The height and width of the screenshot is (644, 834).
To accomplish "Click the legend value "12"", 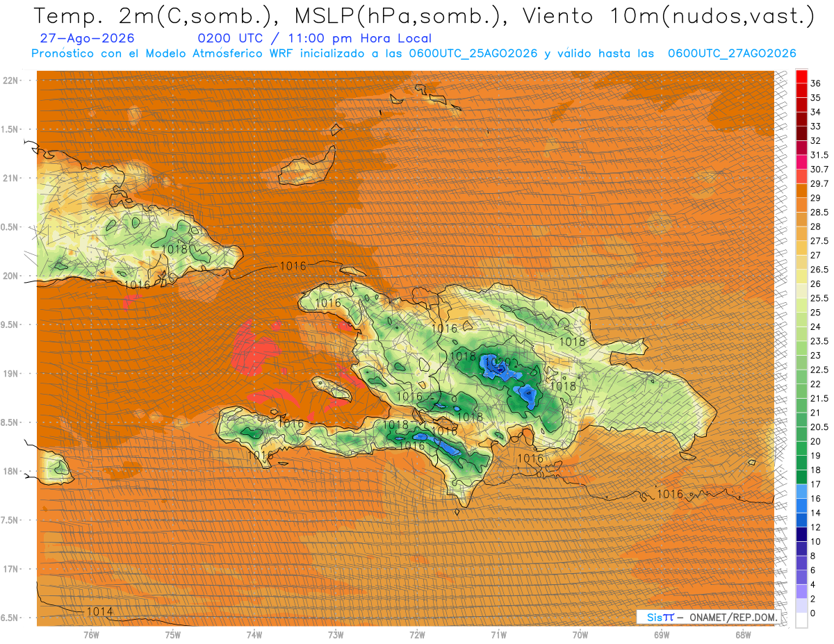I will click(816, 527).
